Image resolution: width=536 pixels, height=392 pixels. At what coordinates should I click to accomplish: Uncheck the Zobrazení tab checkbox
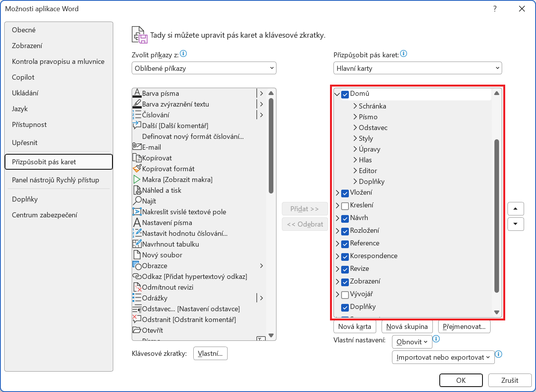pyautogui.click(x=345, y=282)
